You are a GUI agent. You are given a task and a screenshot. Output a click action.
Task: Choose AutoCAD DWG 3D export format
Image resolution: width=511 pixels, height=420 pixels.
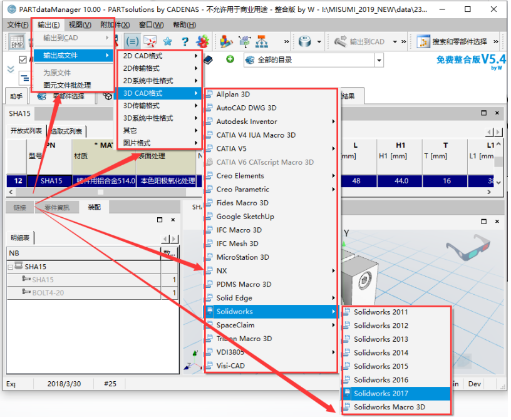(x=246, y=108)
